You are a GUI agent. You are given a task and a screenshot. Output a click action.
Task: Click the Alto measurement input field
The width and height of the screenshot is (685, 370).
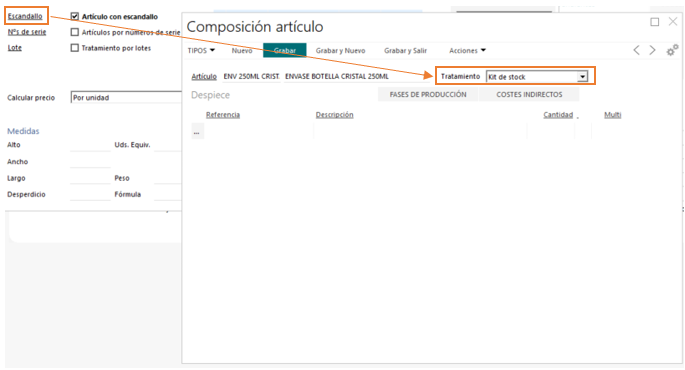90,145
